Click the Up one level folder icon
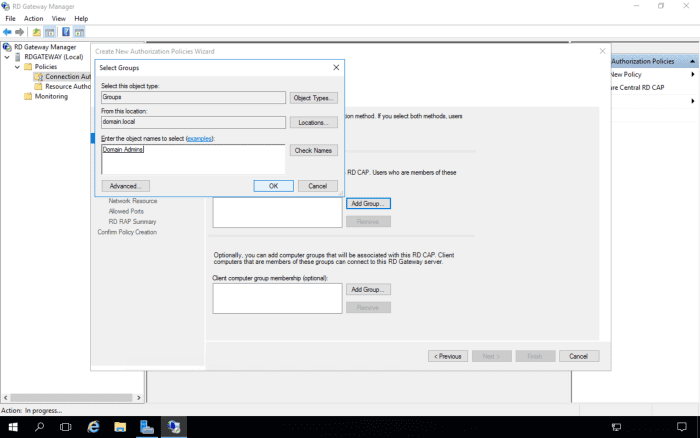 coord(37,32)
